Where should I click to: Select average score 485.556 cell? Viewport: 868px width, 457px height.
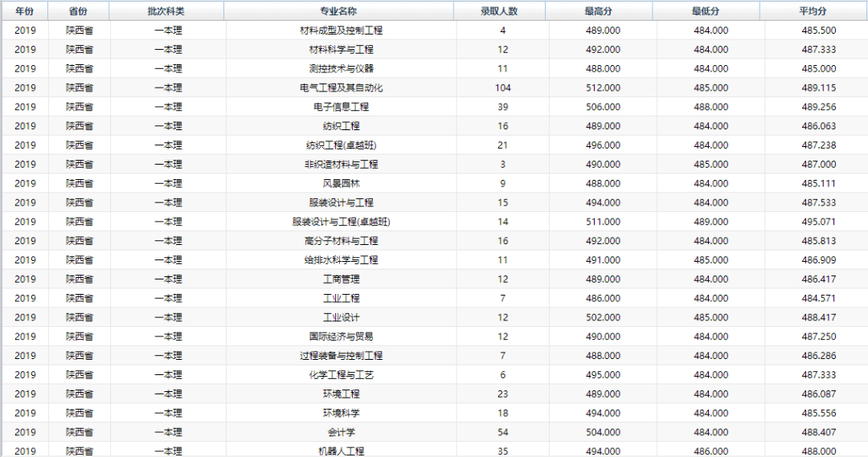[819, 414]
